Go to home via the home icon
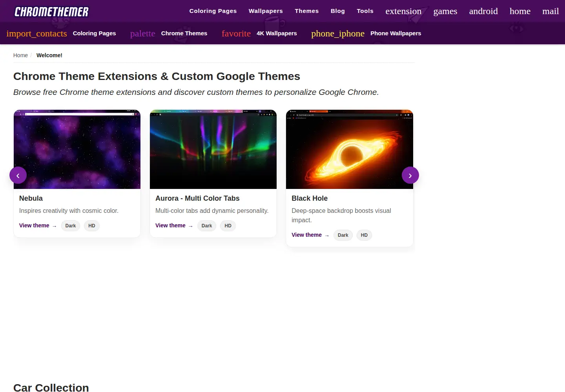The width and height of the screenshot is (565, 392). point(520,11)
